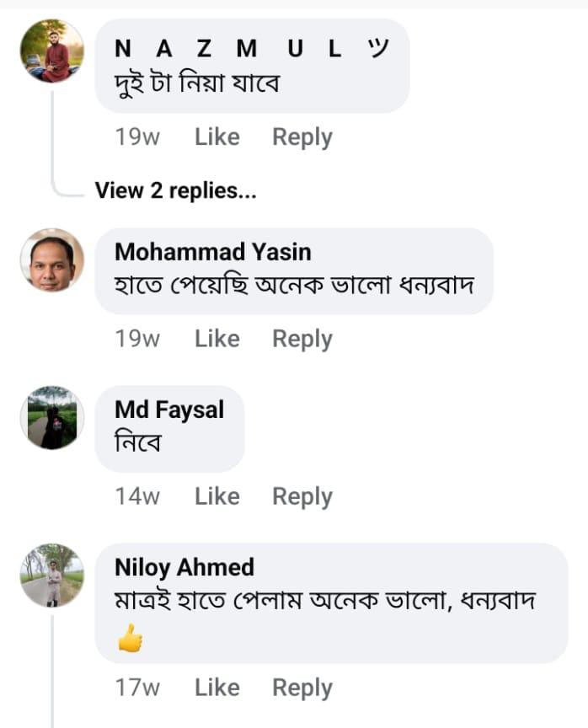Open the NAZMUL name link

click(251, 48)
